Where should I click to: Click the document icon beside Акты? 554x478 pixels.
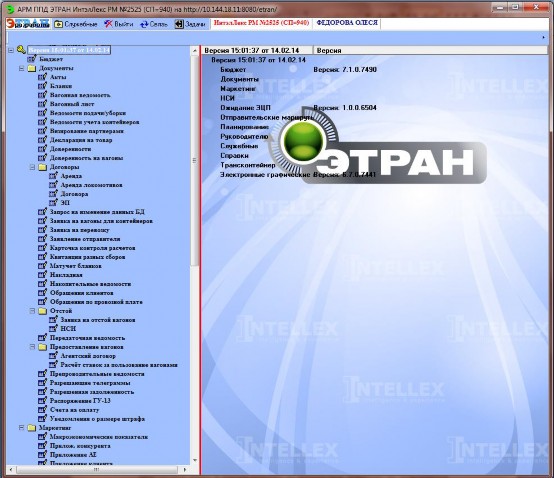click(42, 77)
